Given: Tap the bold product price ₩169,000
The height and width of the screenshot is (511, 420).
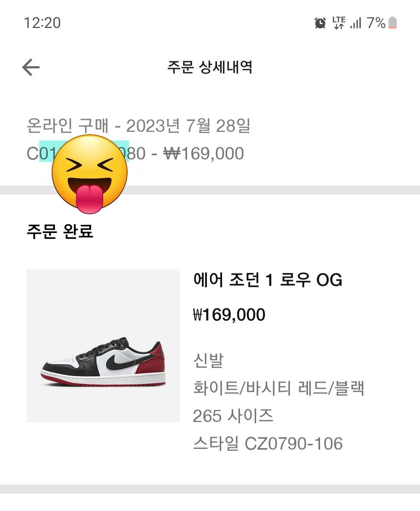Looking at the screenshot, I should tap(229, 315).
